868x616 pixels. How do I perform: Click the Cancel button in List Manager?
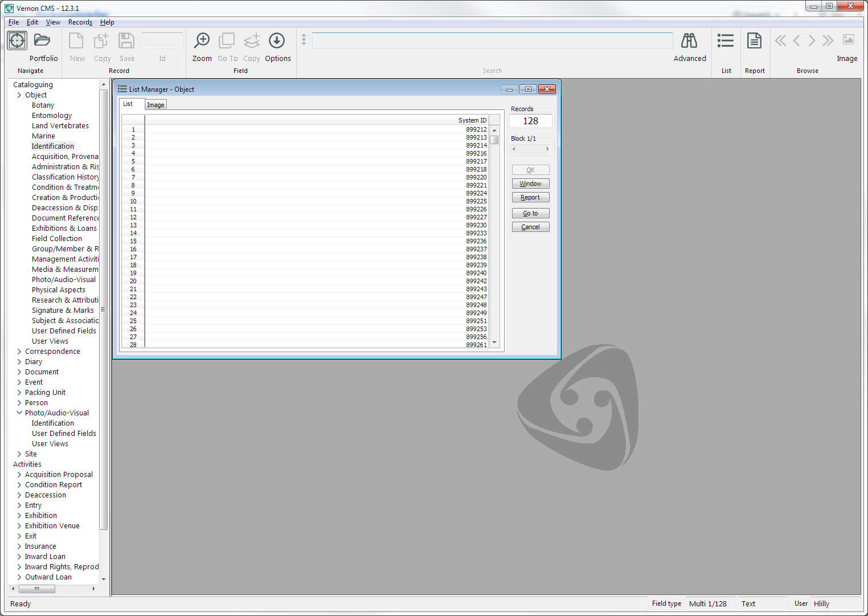[x=530, y=227]
